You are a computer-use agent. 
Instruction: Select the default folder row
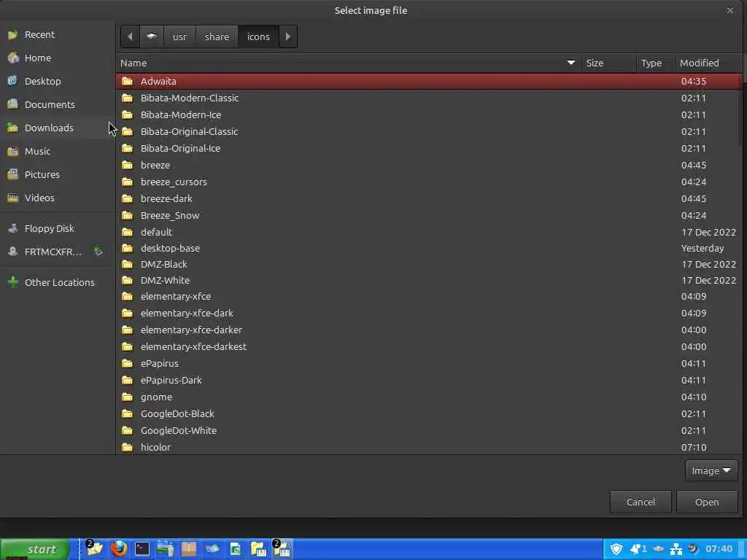pos(427,233)
